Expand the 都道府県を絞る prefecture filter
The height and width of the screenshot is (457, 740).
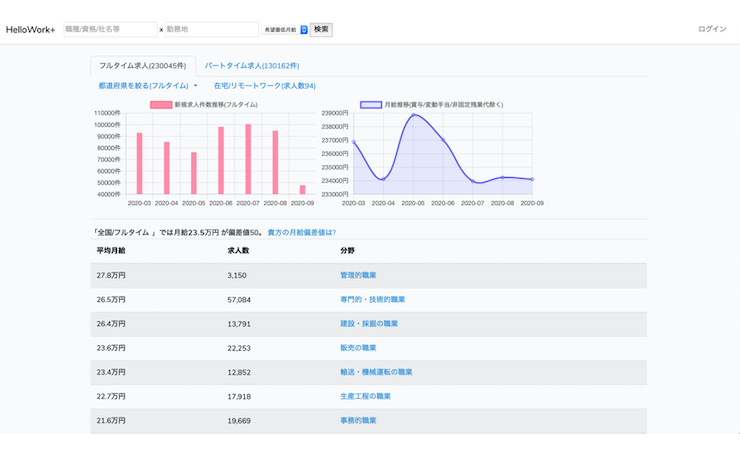(x=147, y=87)
